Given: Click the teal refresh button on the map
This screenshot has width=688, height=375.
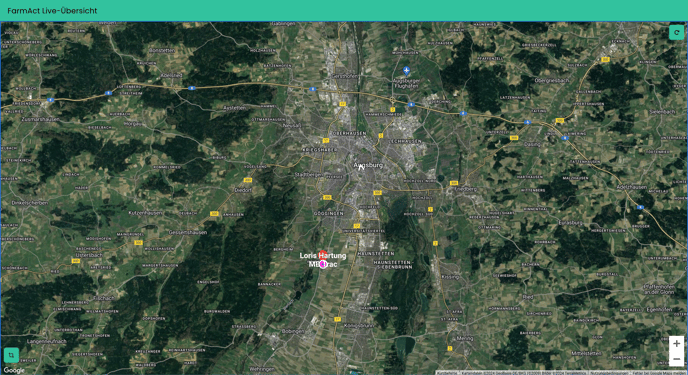Looking at the screenshot, I should click(676, 32).
